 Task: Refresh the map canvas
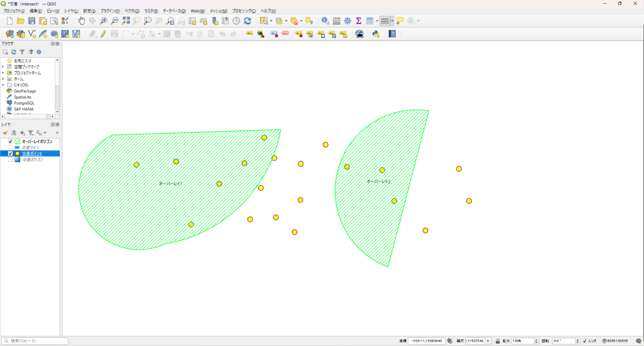(x=247, y=21)
